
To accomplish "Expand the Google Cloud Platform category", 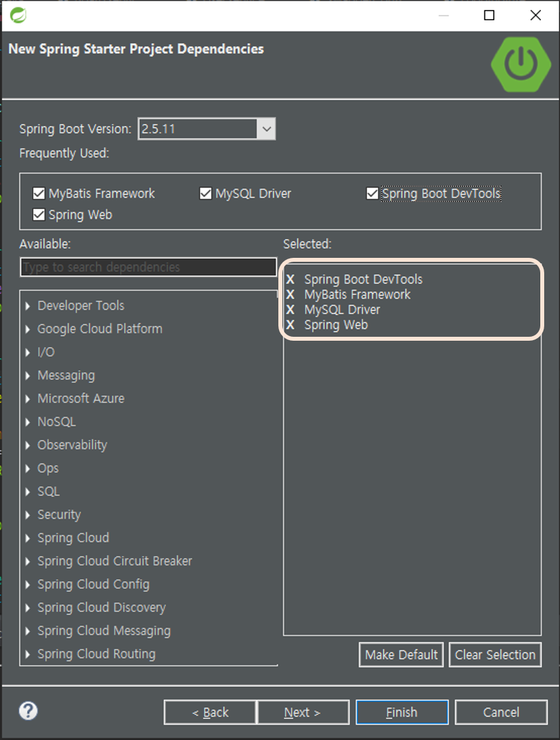I will point(28,329).
